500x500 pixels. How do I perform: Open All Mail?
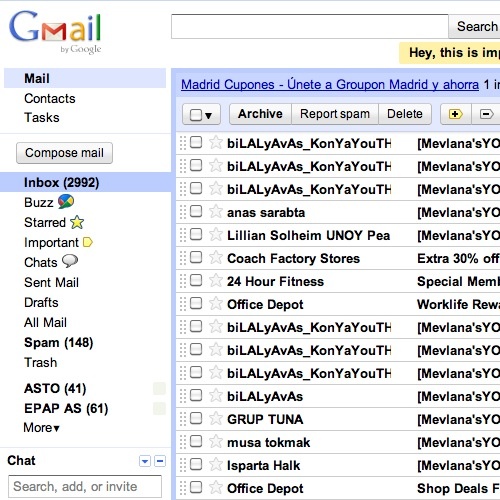pyautogui.click(x=45, y=322)
